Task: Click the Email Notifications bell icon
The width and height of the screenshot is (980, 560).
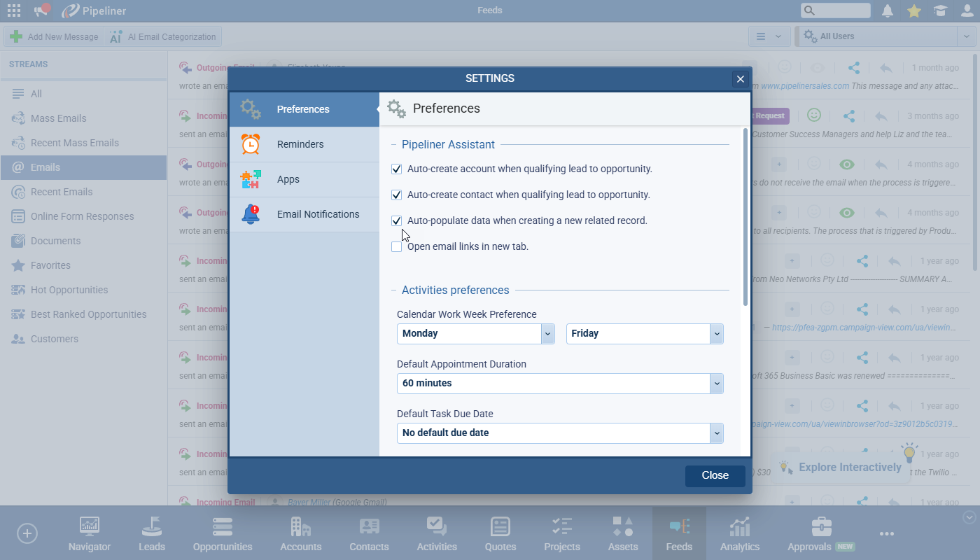Action: point(251,214)
